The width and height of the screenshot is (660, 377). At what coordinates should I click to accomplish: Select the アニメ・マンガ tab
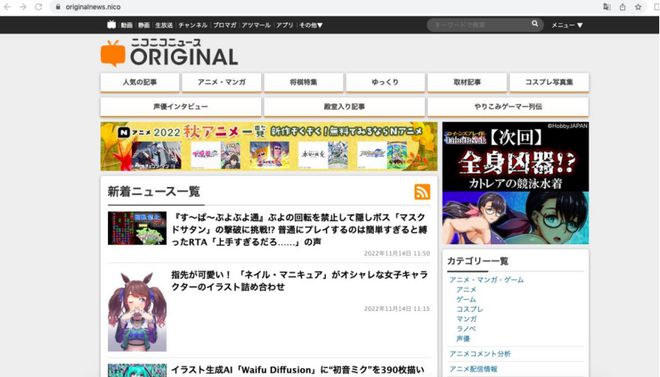point(221,82)
